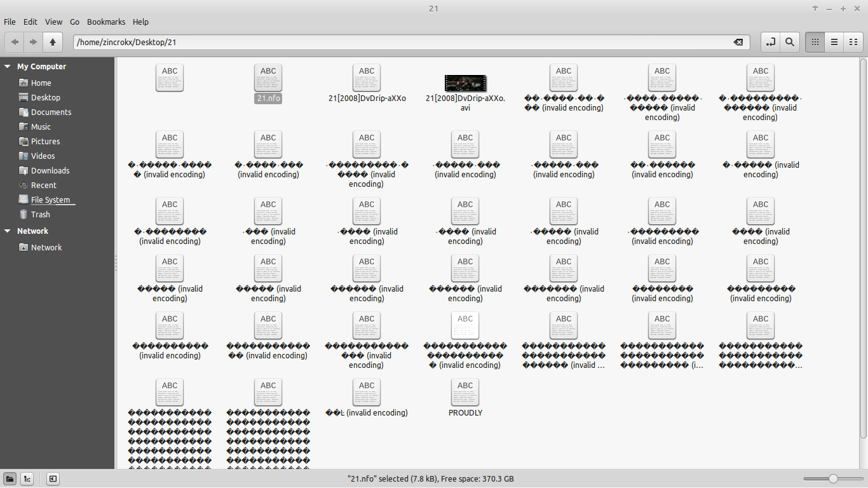Show places in the sidebar button

click(10, 479)
